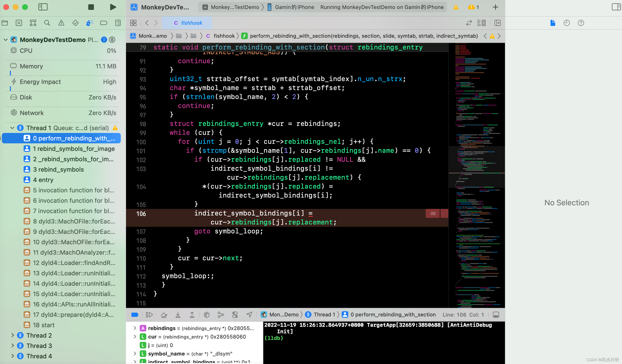Expand Thread 2 in debug navigator
The width and height of the screenshot is (622, 364).
[x=13, y=335]
